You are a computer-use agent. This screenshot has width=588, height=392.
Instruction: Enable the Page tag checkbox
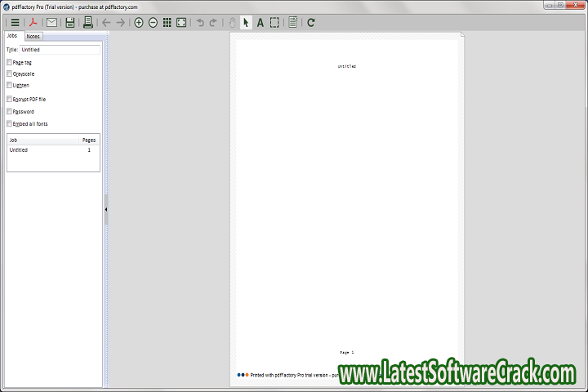[10, 62]
